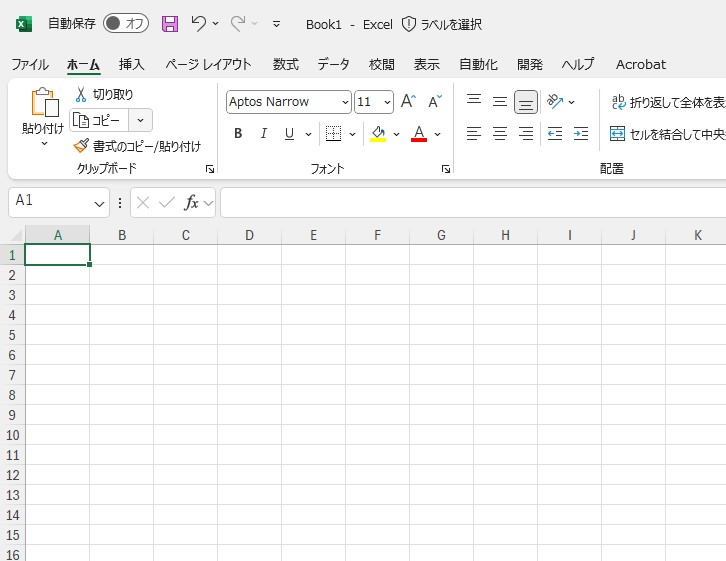Open the Undo history dropdown arrow
The image size is (726, 561).
(216, 23)
